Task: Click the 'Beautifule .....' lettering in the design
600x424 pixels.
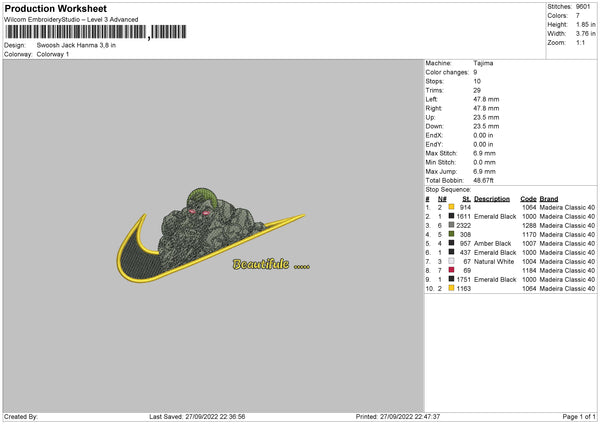Action: pyautogui.click(x=271, y=264)
